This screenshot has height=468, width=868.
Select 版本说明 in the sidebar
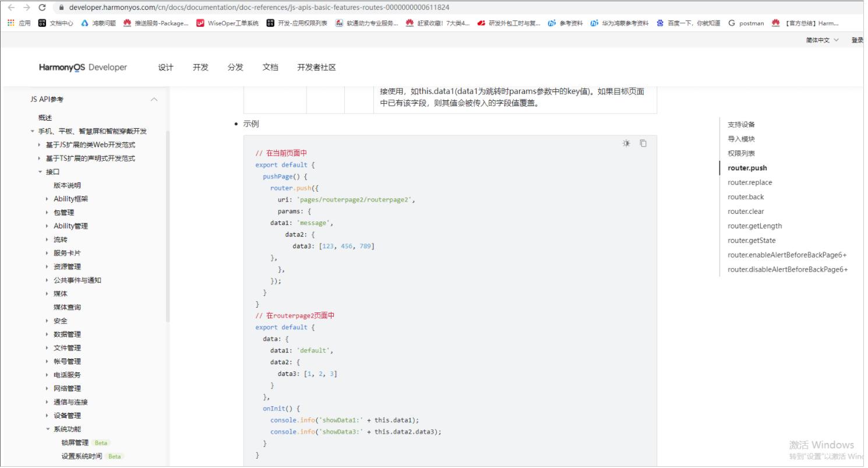point(67,185)
